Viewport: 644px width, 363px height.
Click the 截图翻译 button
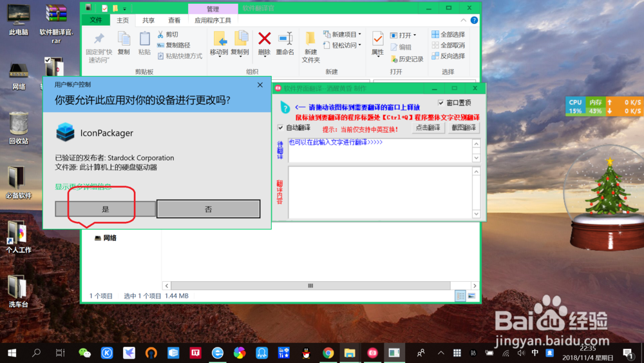point(463,128)
